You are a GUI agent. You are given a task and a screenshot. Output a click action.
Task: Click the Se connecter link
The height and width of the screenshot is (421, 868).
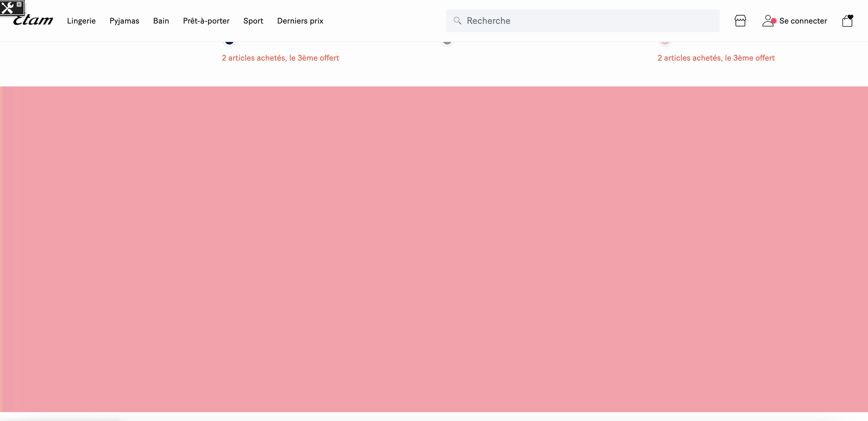point(803,21)
